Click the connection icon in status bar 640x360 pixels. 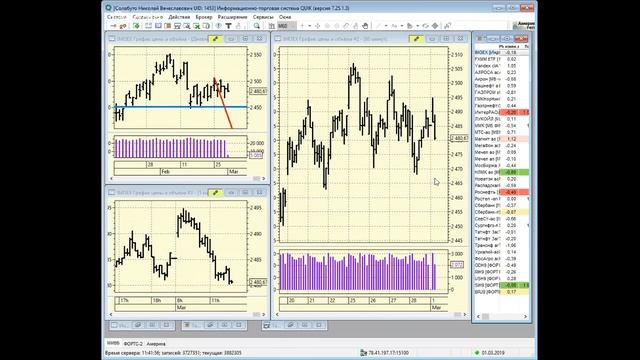coord(363,353)
